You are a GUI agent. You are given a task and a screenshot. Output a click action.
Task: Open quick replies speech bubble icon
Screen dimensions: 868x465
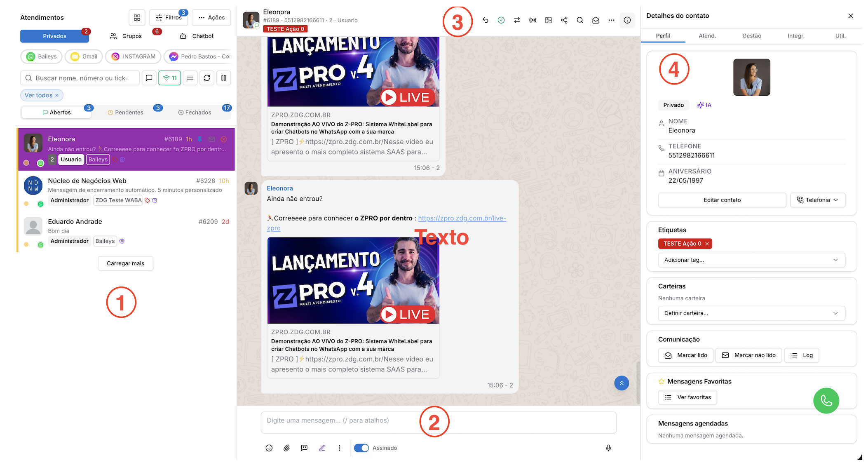click(304, 448)
